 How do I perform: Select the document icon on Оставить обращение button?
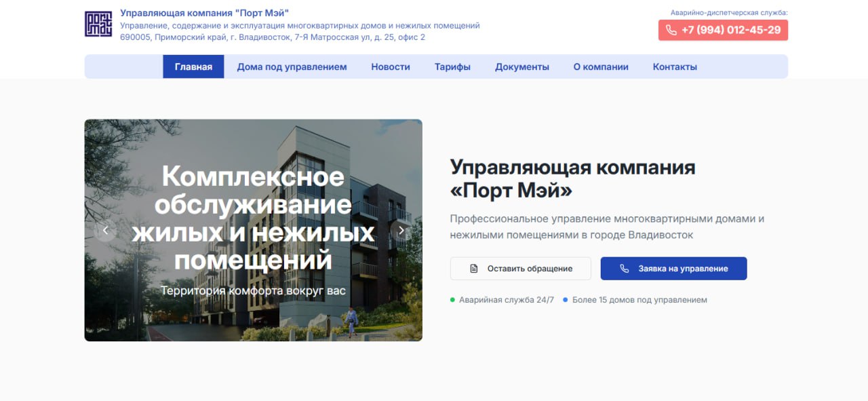[x=473, y=268]
